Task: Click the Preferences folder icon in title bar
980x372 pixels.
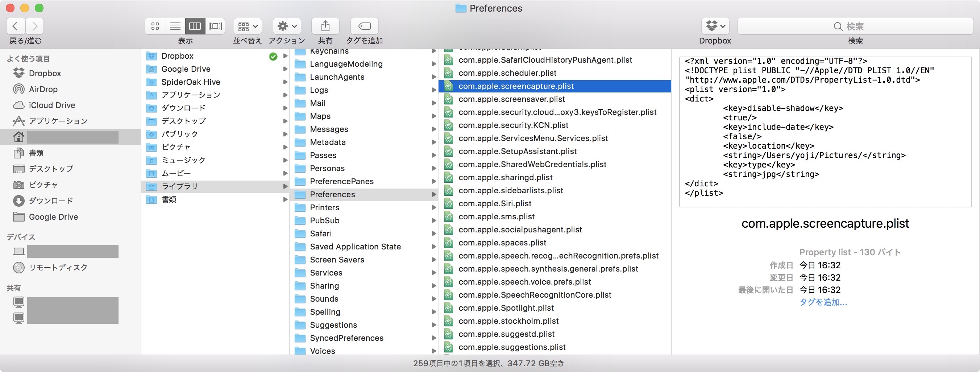Action: 461,8
